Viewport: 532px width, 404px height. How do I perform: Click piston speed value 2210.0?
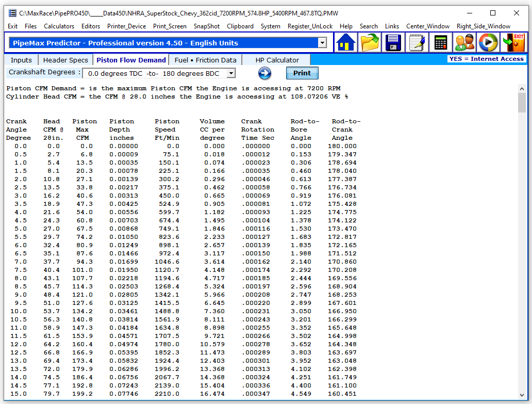tap(167, 394)
